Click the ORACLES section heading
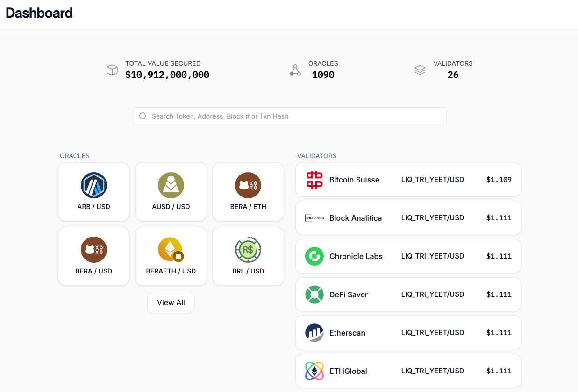578x392 pixels. 75,156
